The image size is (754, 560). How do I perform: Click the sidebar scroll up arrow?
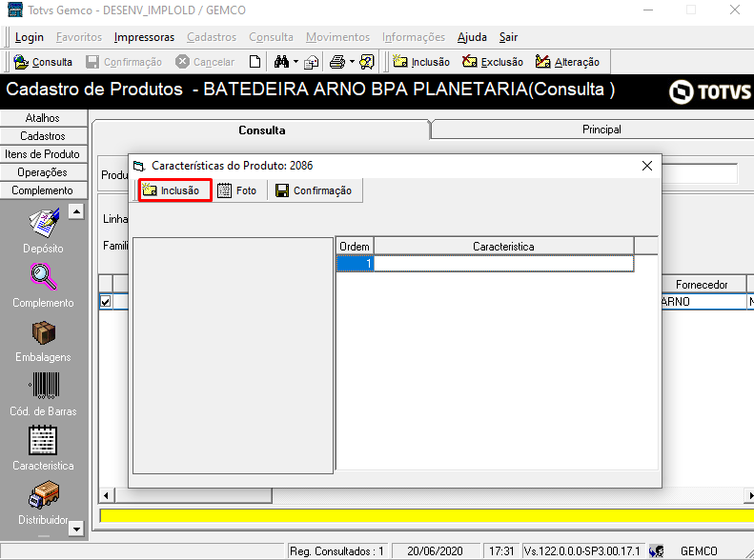[76, 211]
